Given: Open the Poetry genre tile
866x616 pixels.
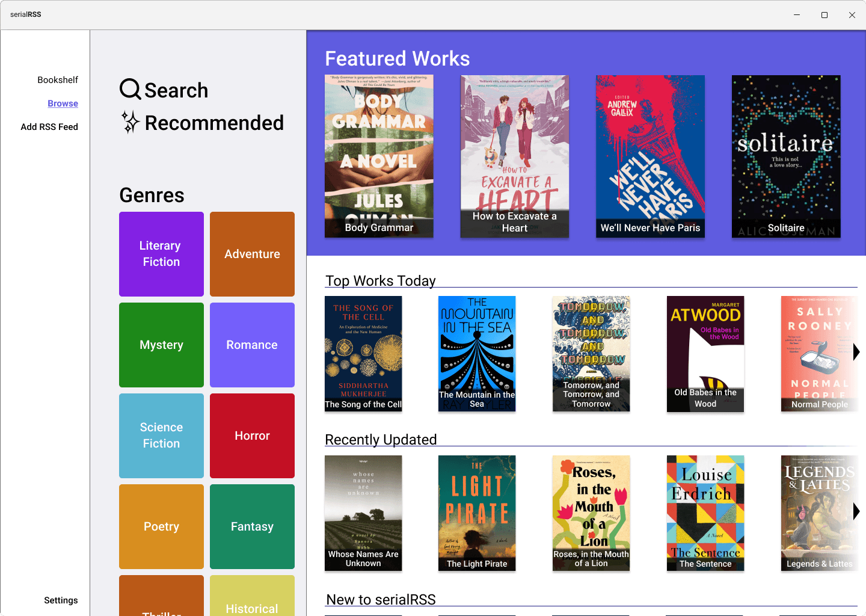Looking at the screenshot, I should (161, 526).
